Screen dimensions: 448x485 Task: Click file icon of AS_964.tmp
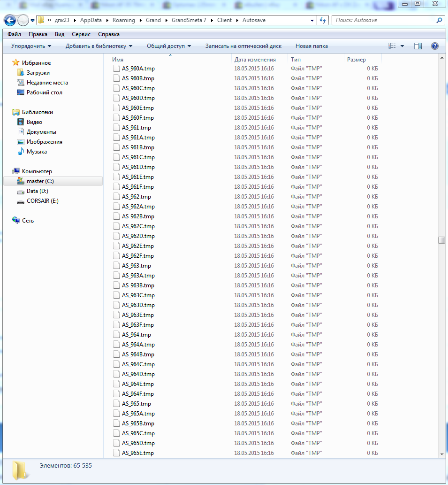116,335
